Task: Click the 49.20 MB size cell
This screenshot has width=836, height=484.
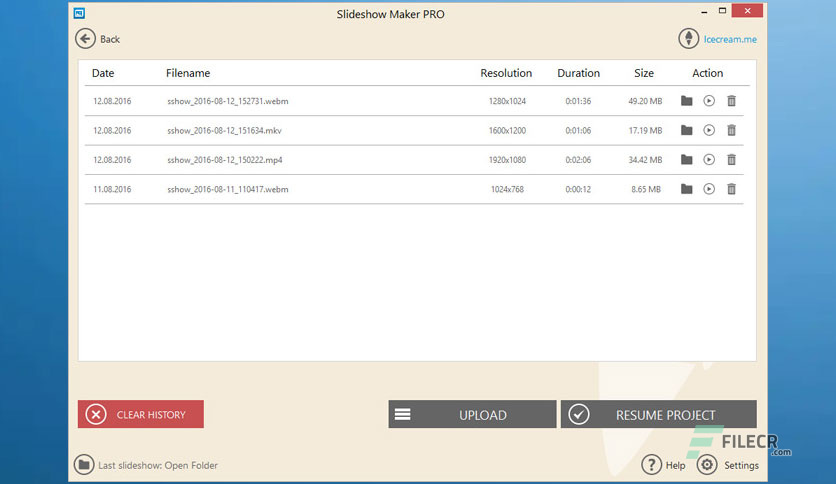Action: point(645,101)
